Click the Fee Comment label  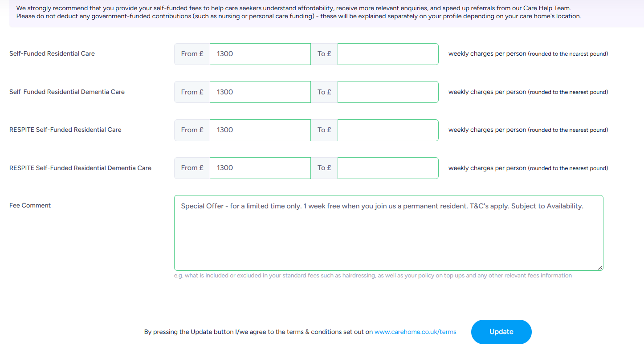click(x=30, y=206)
